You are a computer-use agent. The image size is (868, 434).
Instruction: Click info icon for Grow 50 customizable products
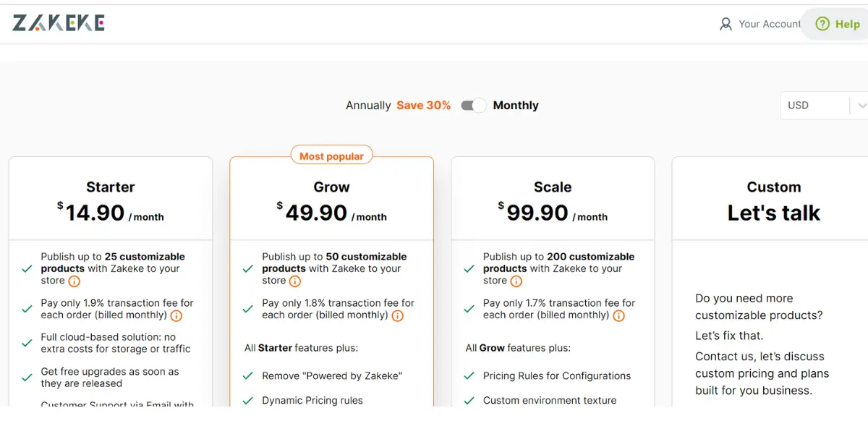(x=295, y=281)
